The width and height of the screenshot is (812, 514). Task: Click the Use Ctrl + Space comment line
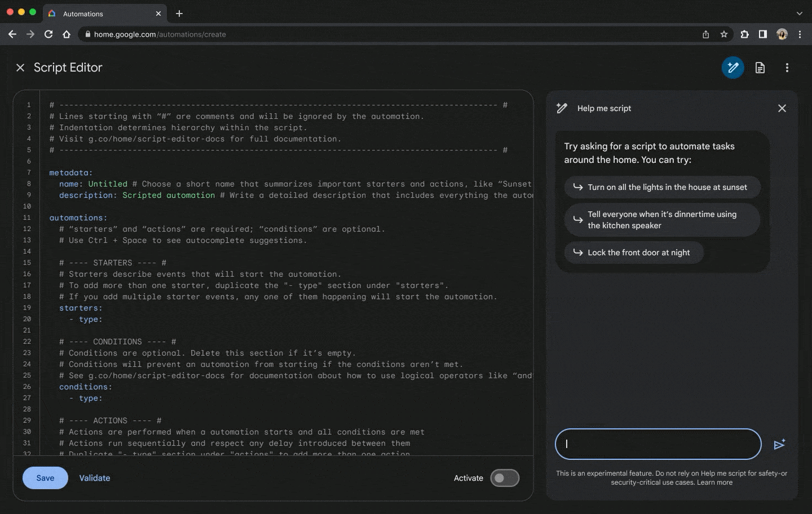[x=183, y=240]
